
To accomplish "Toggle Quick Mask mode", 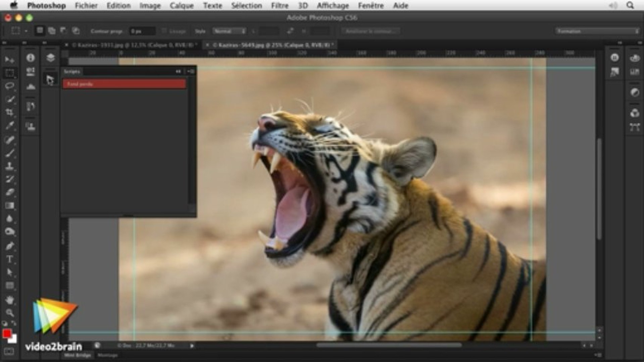I will click(x=9, y=351).
